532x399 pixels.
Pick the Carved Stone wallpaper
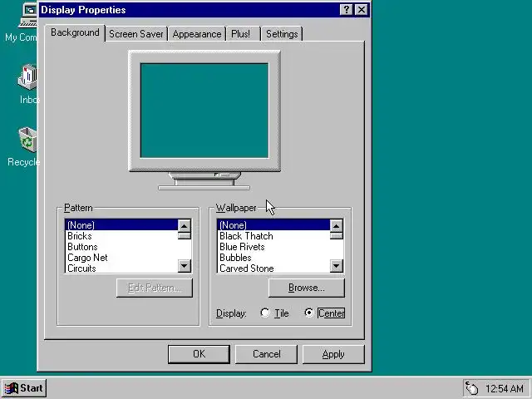[x=273, y=268]
